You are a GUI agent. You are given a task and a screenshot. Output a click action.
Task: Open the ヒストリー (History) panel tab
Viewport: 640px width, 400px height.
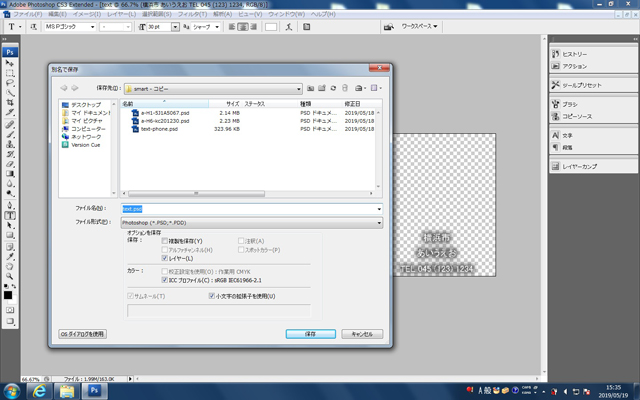(577, 52)
